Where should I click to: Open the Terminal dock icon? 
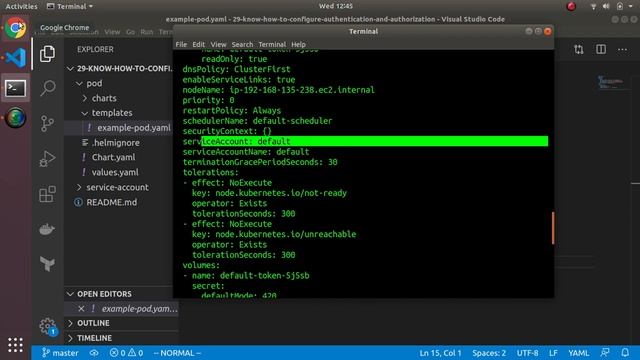tap(16, 88)
